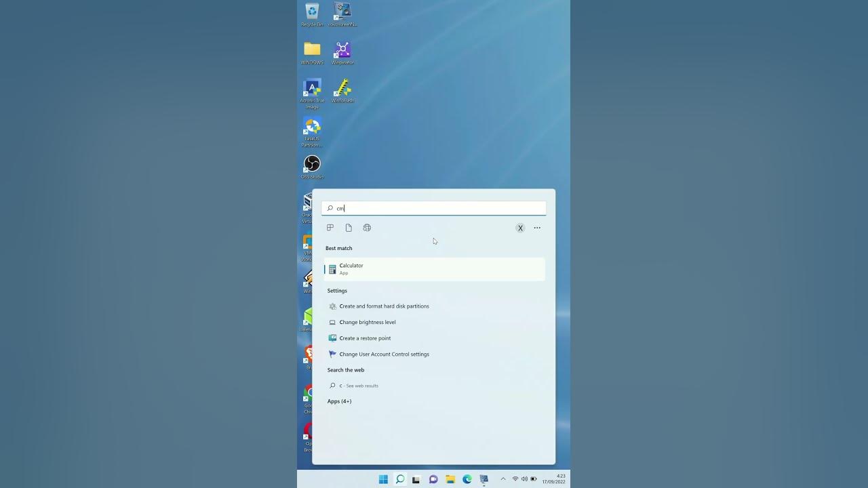Launch WinToFlash desktop shortcut

click(x=342, y=91)
